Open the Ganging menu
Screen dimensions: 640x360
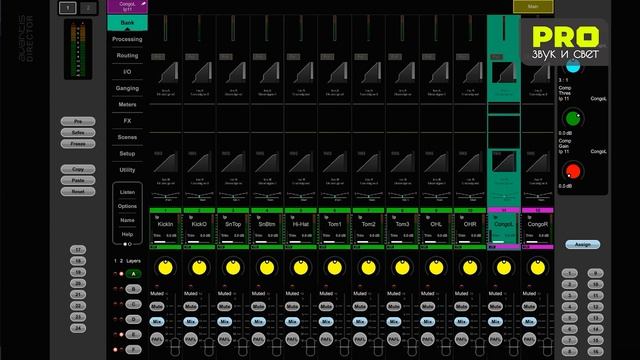pyautogui.click(x=127, y=88)
